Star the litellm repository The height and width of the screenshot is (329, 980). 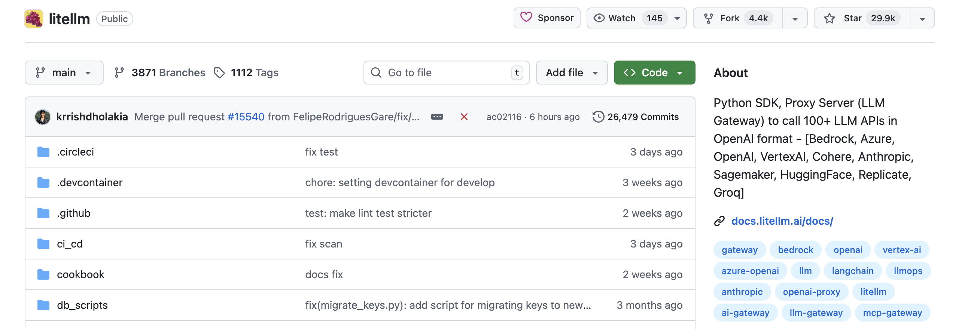(861, 18)
